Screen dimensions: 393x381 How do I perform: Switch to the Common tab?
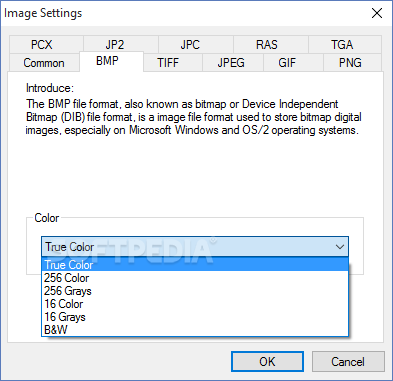click(x=44, y=63)
